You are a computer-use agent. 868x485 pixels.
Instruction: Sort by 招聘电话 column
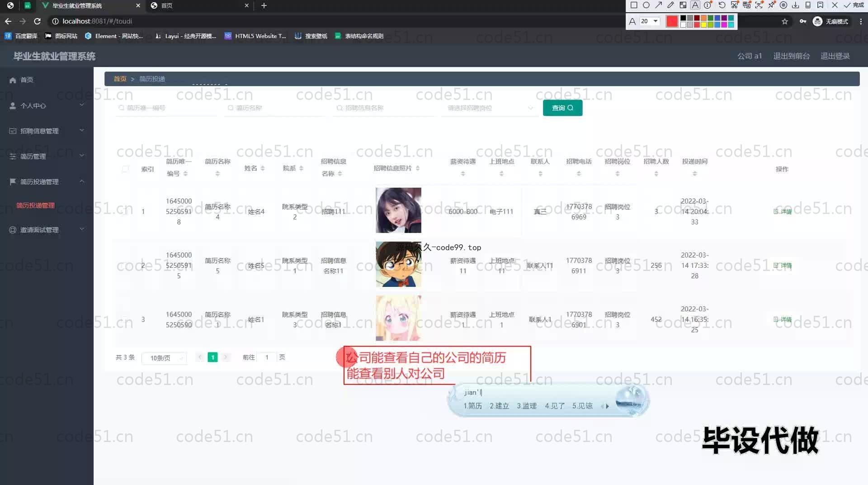pyautogui.click(x=579, y=174)
